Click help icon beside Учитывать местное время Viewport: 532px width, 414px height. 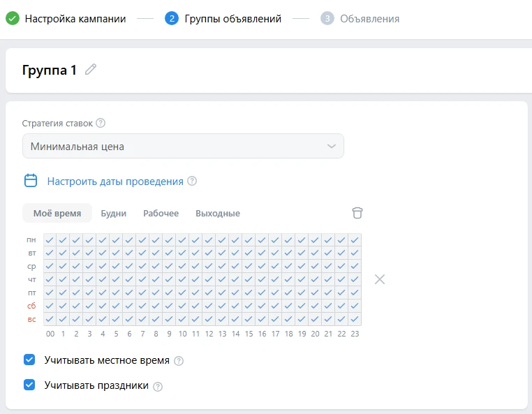179,361
